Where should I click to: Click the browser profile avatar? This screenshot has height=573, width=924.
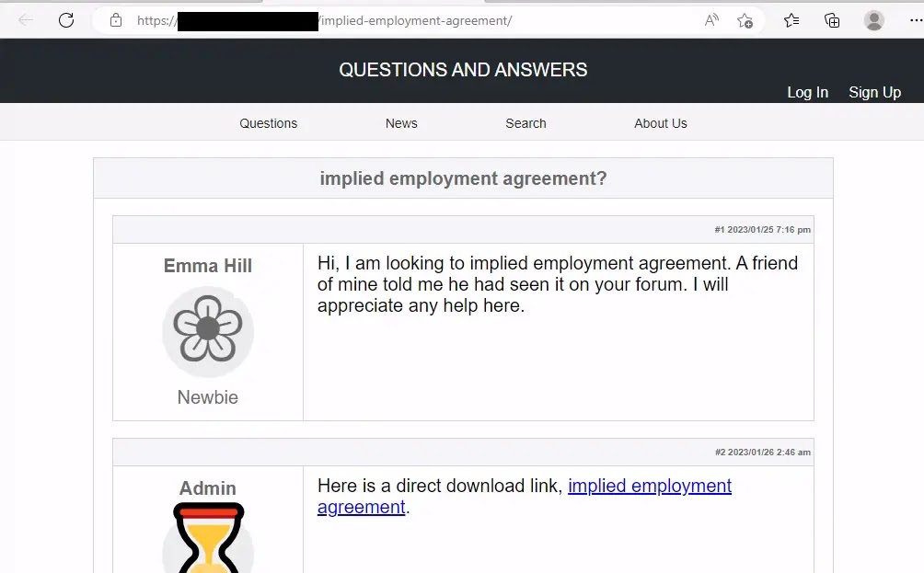coord(874,20)
